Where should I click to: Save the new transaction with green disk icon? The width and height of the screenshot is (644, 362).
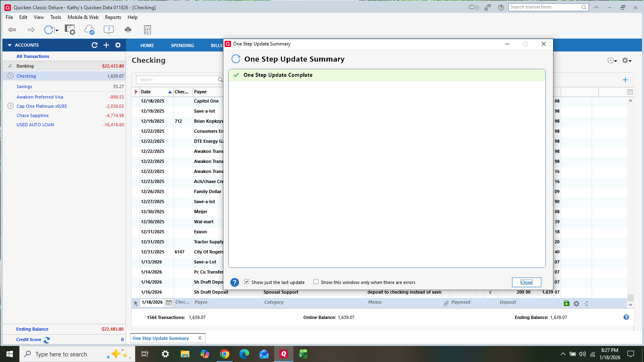[x=567, y=303]
